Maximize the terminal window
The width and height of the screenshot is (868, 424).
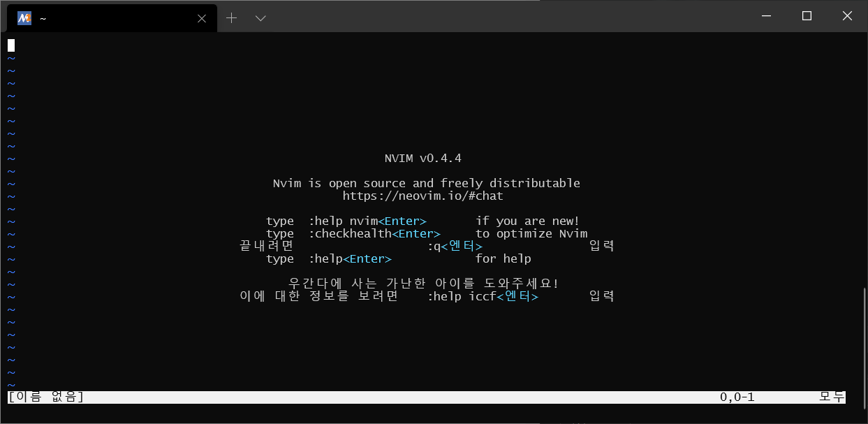tap(807, 15)
